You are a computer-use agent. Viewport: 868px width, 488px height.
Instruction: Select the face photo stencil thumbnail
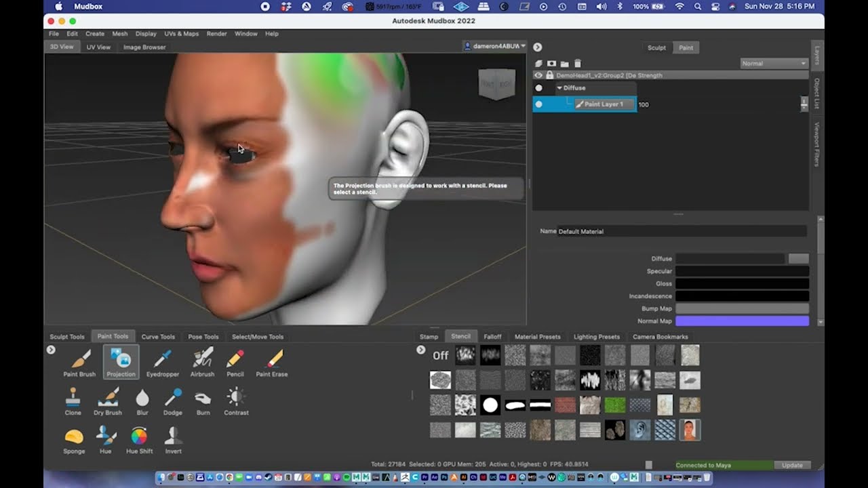pos(690,430)
